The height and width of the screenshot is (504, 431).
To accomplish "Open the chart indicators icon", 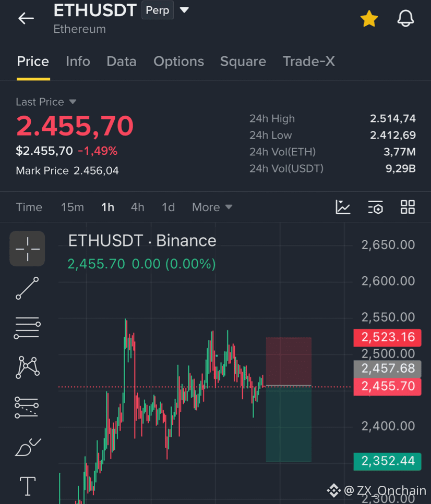I will [343, 207].
